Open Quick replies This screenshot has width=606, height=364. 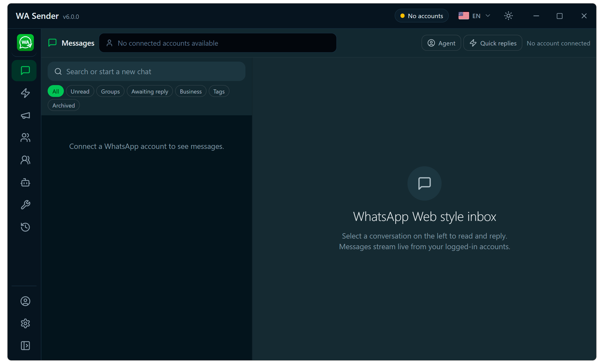(493, 43)
